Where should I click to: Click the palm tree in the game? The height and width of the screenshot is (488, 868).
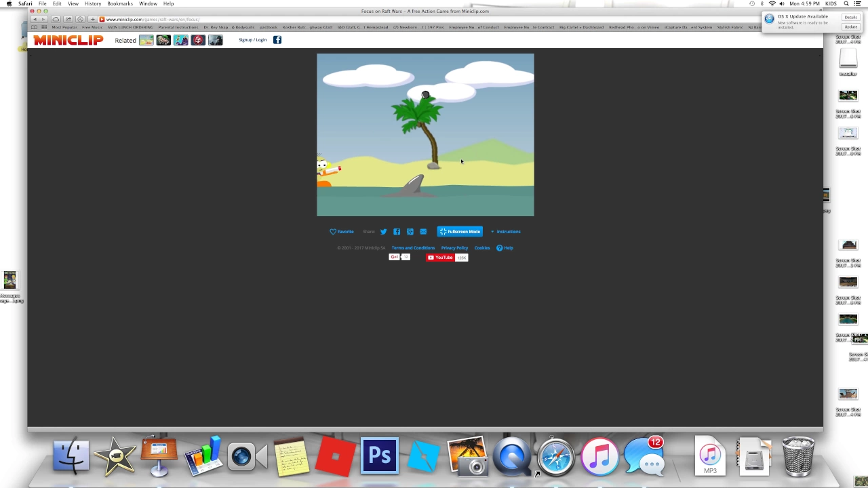tap(419, 132)
